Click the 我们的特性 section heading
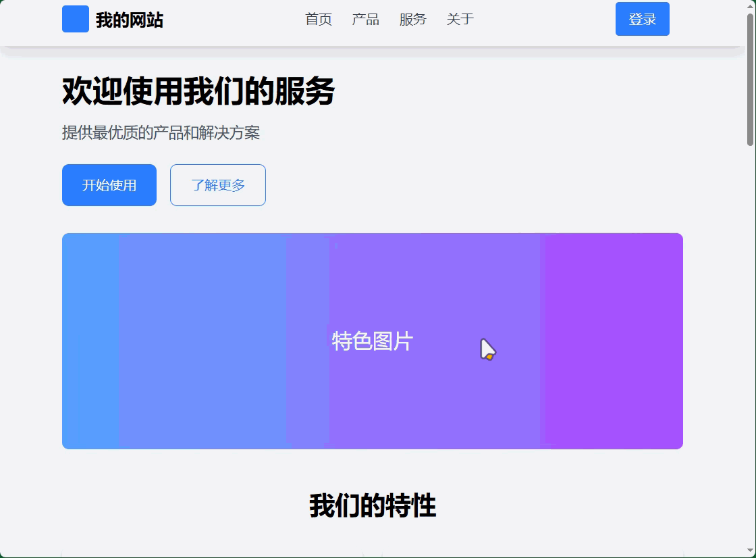This screenshot has width=756, height=558. pos(373,506)
